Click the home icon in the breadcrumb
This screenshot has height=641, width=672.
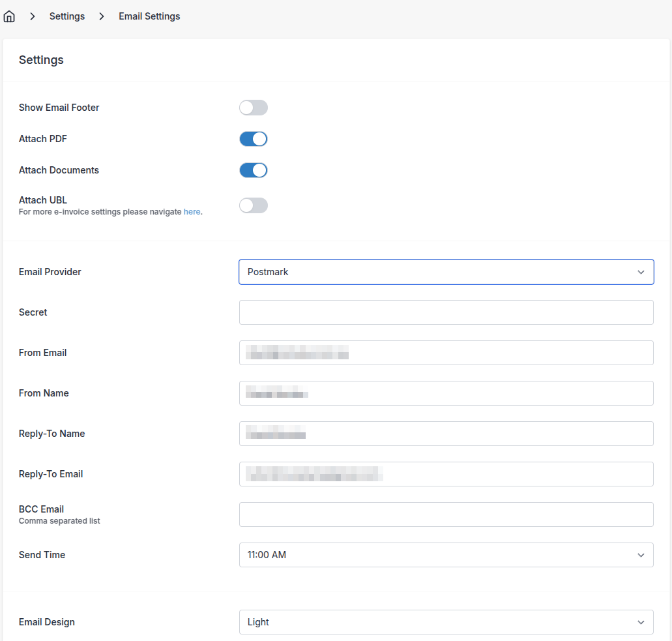[9, 16]
